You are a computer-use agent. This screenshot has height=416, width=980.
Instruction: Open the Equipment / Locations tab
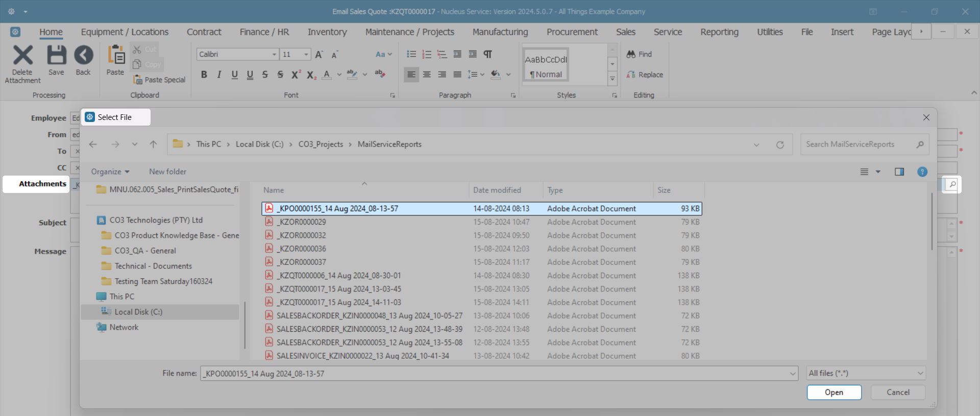click(x=125, y=32)
